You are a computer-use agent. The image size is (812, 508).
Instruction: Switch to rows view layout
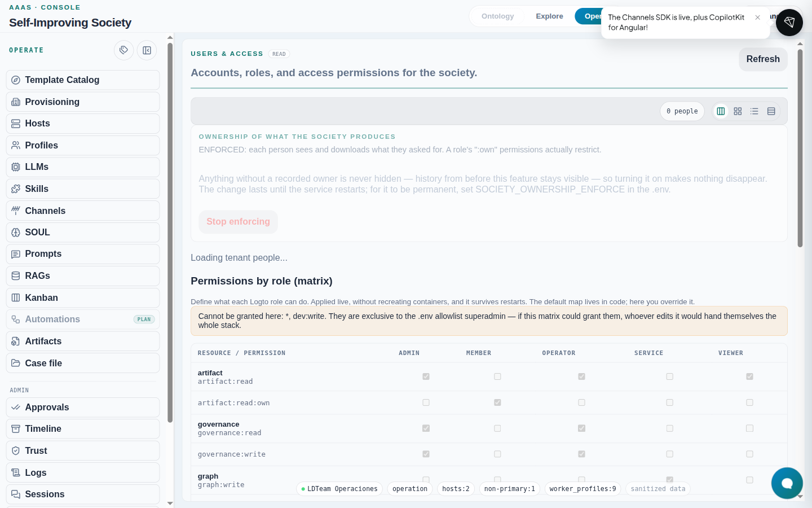[x=771, y=111]
